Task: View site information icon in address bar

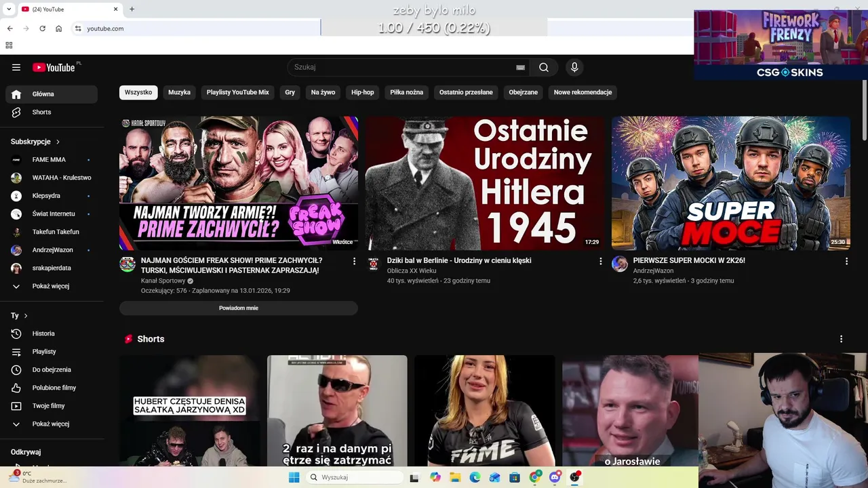Action: [78, 28]
